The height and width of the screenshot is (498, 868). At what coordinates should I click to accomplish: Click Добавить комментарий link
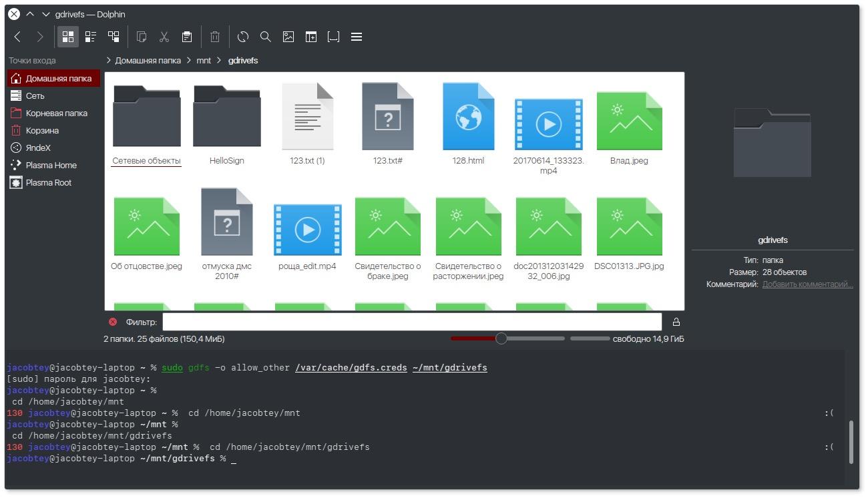tap(808, 284)
